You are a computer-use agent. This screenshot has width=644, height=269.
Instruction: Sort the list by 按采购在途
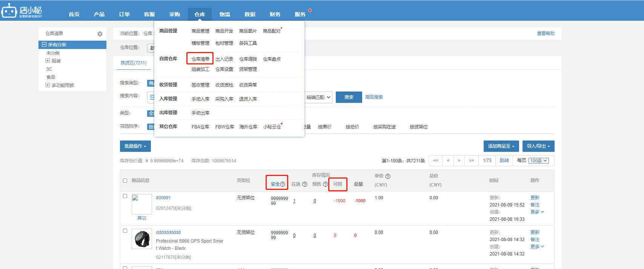(x=384, y=127)
